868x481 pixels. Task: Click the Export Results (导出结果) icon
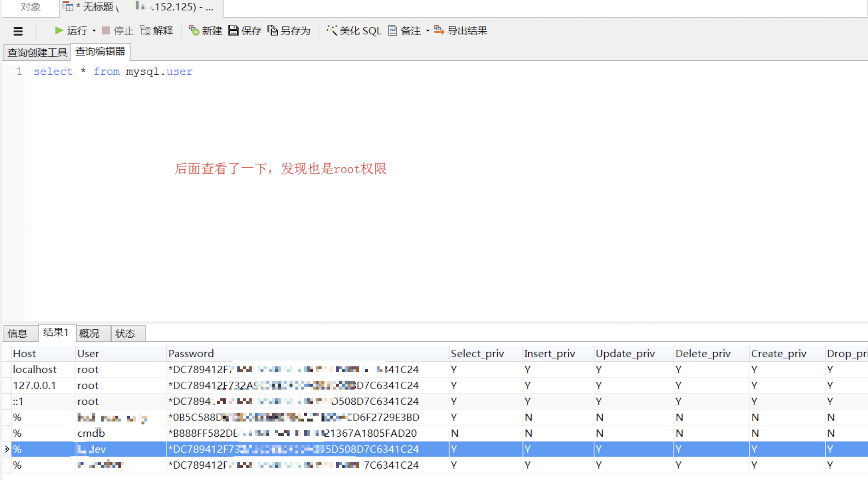[439, 30]
